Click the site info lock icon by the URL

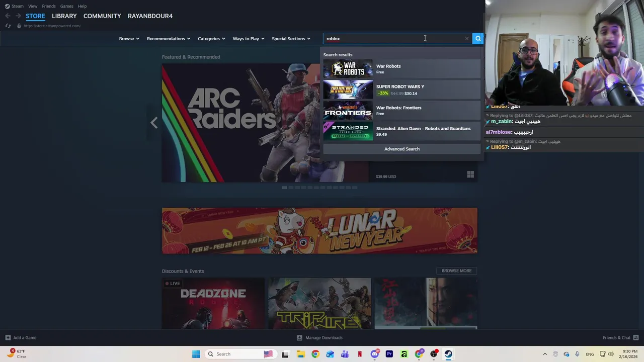pos(19,26)
